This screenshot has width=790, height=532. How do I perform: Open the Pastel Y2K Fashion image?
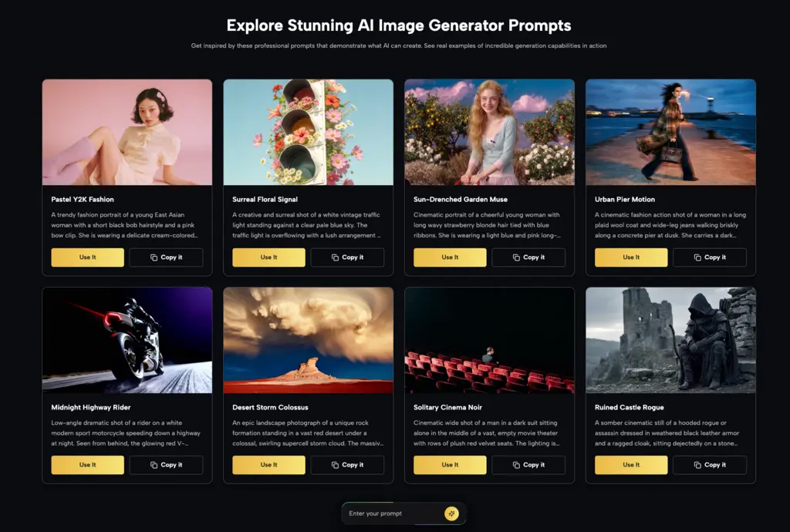(127, 132)
